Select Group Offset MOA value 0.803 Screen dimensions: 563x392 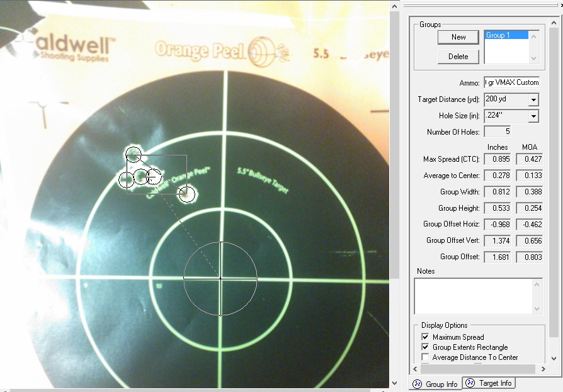point(529,257)
